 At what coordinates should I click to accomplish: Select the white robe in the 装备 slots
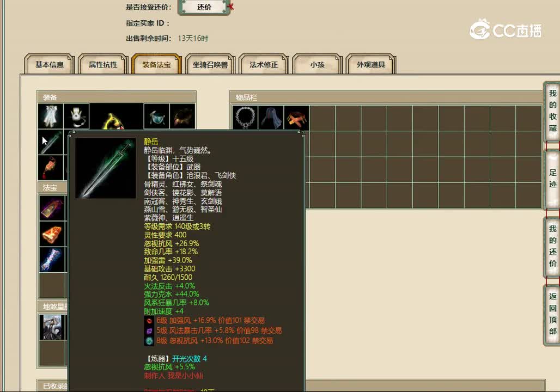click(x=51, y=115)
